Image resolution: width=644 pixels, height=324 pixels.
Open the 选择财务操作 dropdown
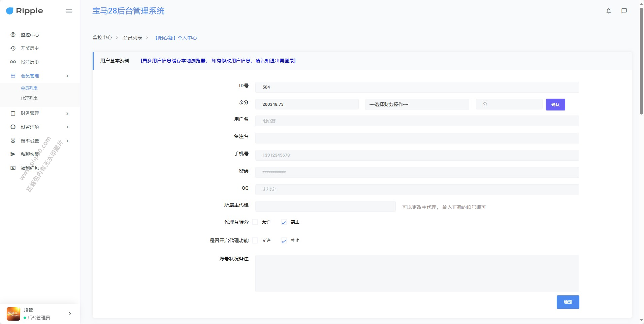point(417,104)
